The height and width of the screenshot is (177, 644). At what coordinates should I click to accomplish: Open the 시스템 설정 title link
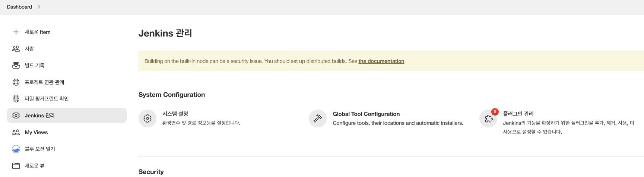(175, 114)
